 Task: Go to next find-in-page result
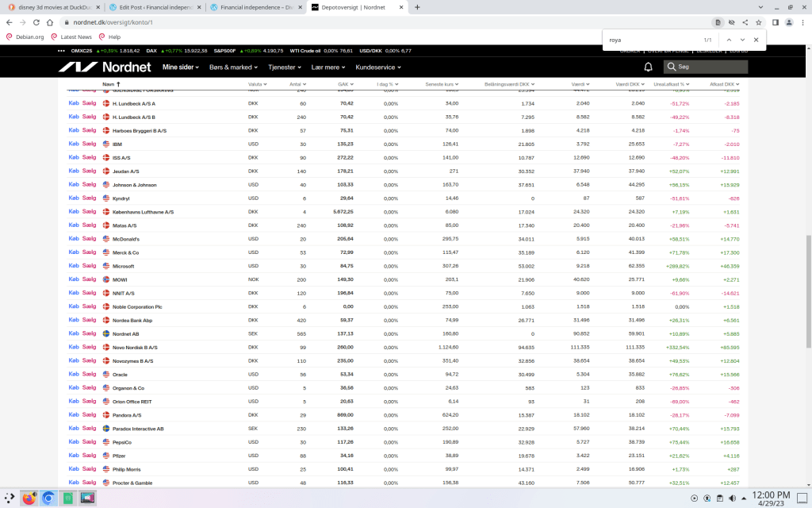pos(742,40)
